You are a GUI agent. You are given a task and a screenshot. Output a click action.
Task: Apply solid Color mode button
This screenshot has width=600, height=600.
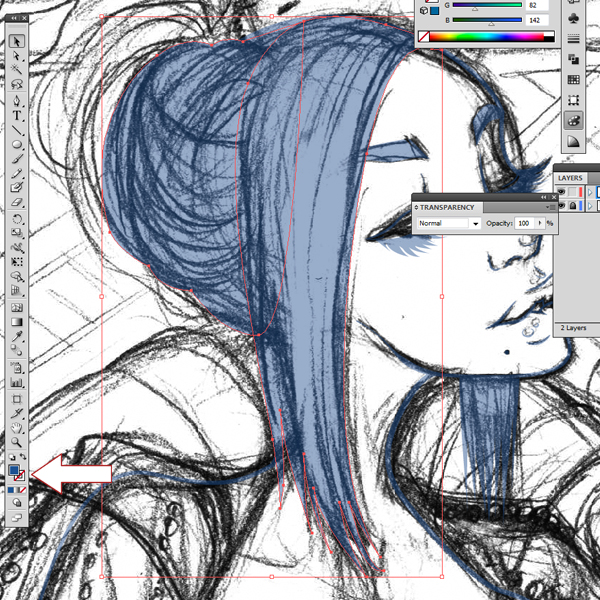click(11, 490)
